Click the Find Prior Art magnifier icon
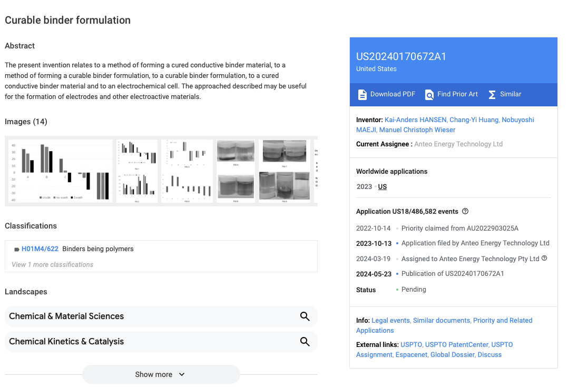 (429, 94)
